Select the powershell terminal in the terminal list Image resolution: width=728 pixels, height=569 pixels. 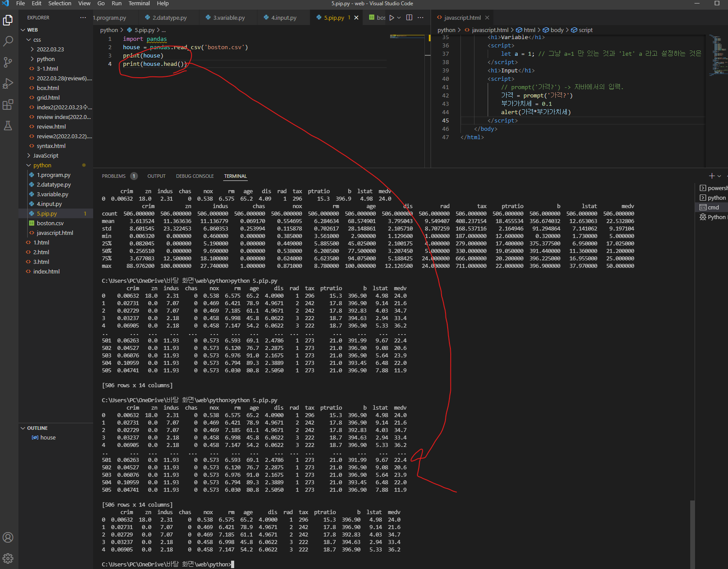click(x=714, y=188)
